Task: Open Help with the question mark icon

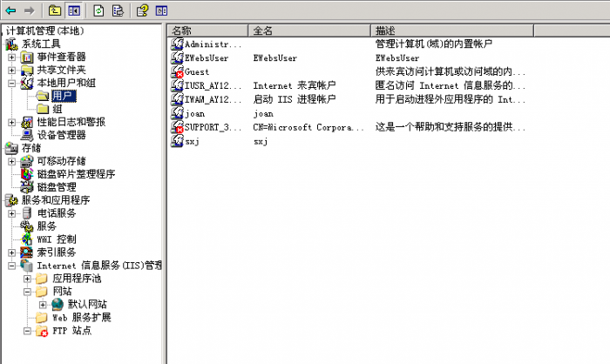Action: tap(141, 10)
